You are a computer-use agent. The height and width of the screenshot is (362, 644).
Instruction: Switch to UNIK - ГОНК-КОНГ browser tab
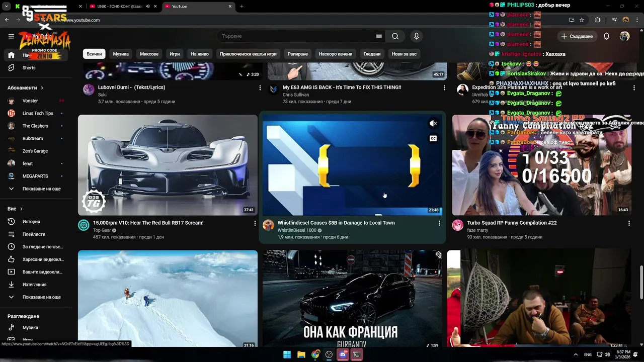123,7
